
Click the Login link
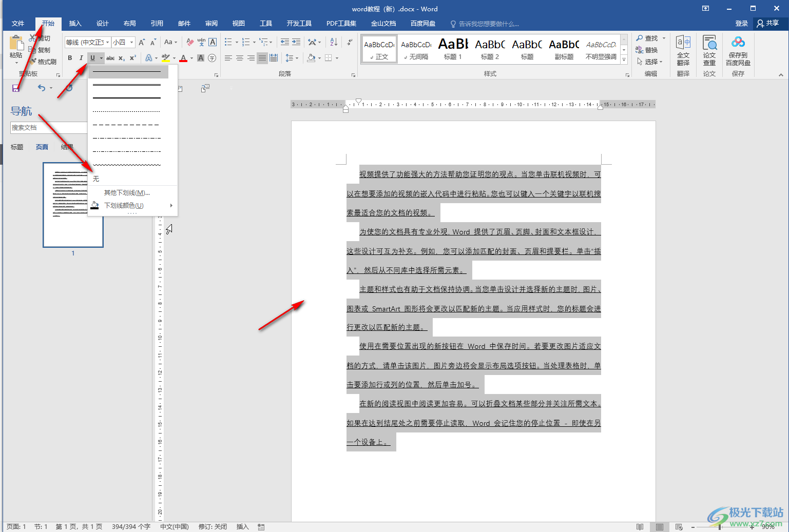pyautogui.click(x=741, y=24)
